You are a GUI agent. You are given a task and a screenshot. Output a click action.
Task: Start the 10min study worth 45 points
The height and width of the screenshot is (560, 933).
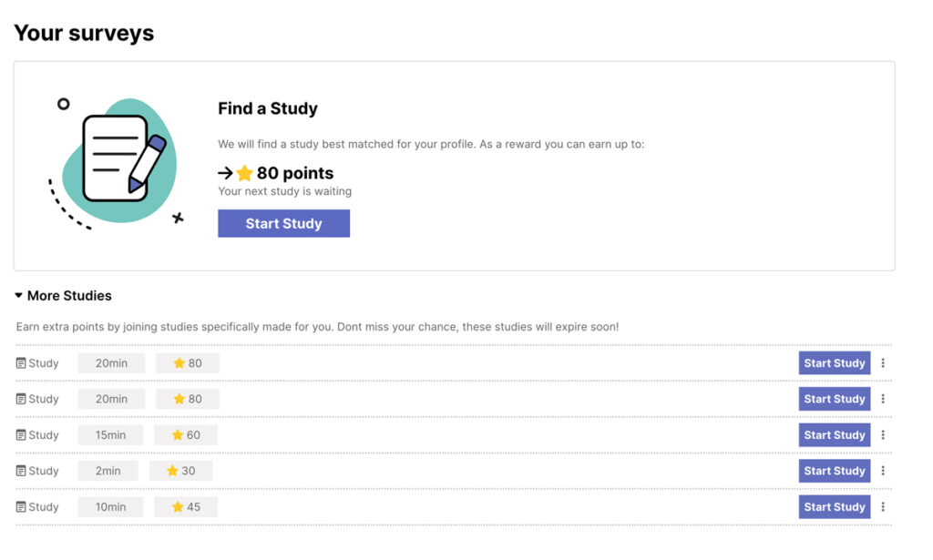tap(834, 506)
